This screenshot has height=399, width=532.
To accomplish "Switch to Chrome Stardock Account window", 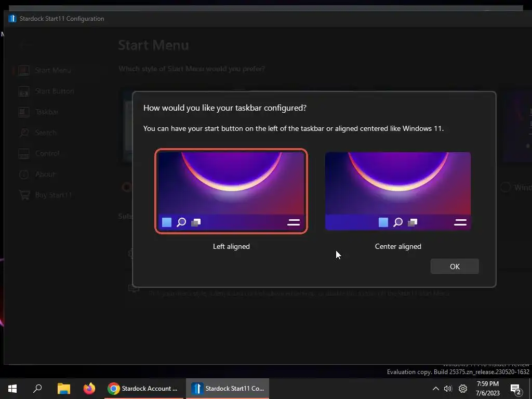I will click(x=143, y=388).
